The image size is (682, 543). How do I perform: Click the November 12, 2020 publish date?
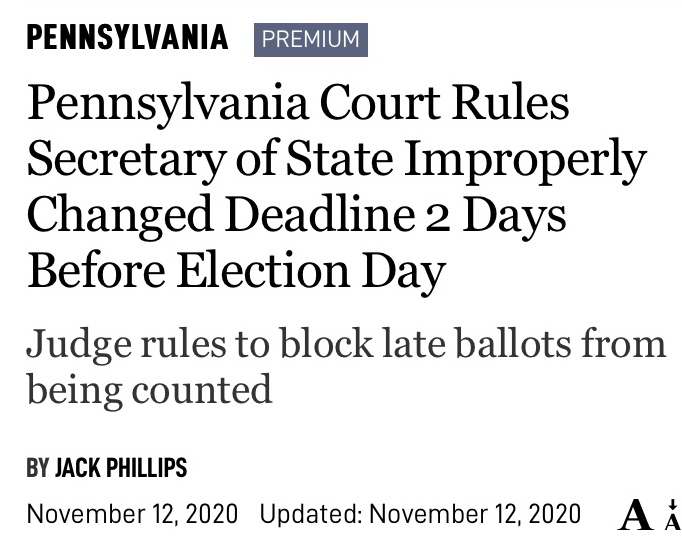pyautogui.click(x=132, y=514)
